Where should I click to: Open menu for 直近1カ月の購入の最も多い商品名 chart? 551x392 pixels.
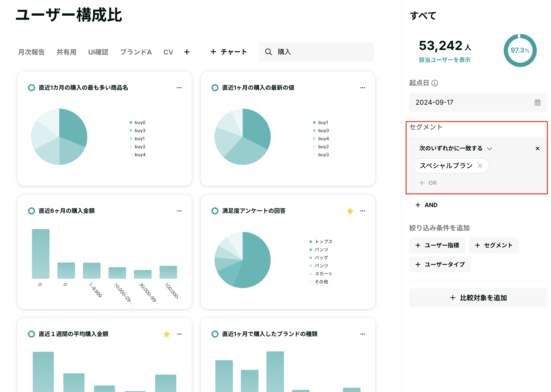pos(179,88)
